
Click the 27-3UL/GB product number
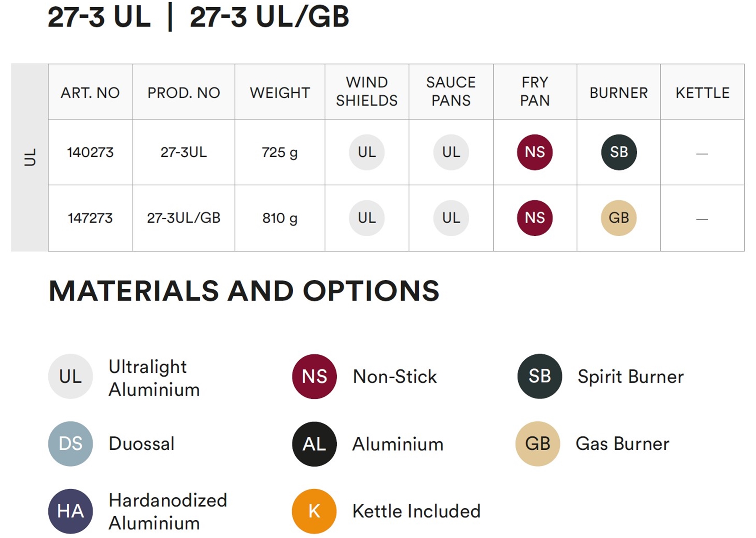[x=184, y=218]
